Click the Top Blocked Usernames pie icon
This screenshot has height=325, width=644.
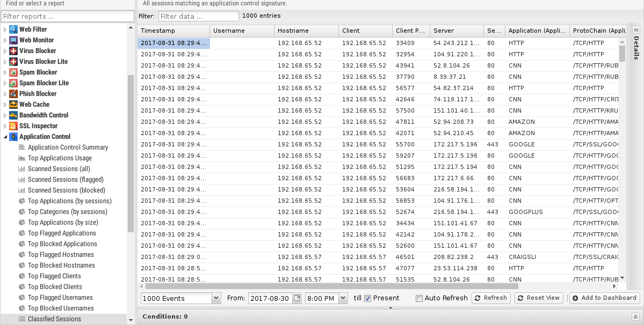pos(22,308)
